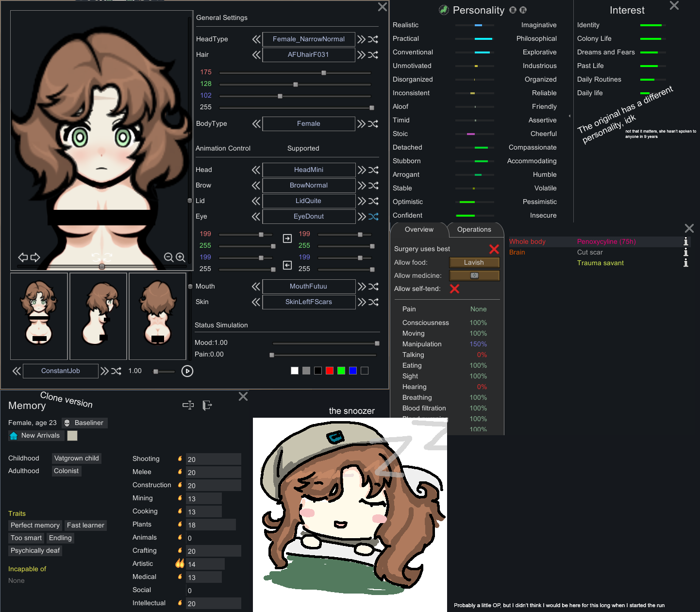Click the Lavish food button
Viewport: 700px width, 612px height.
[x=474, y=262]
